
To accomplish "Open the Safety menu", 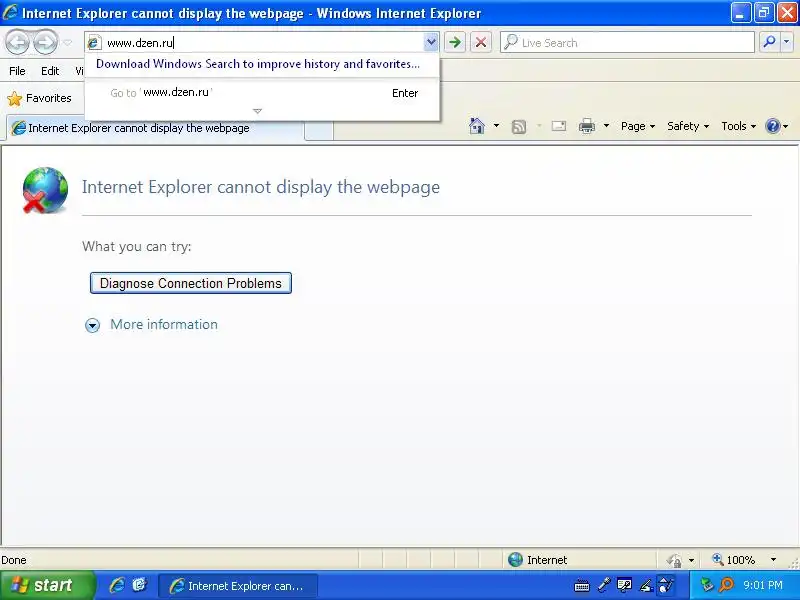I will click(688, 126).
